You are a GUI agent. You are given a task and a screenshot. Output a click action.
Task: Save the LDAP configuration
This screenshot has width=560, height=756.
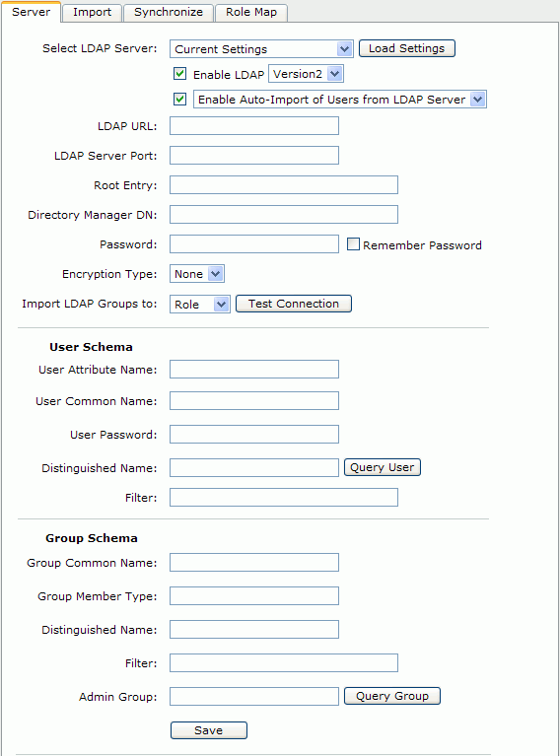[209, 730]
